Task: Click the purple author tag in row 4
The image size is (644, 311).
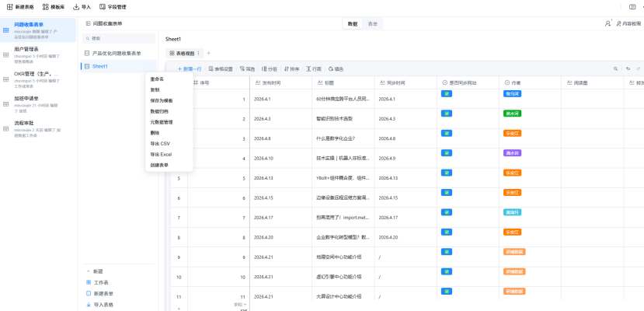Action: coord(512,153)
